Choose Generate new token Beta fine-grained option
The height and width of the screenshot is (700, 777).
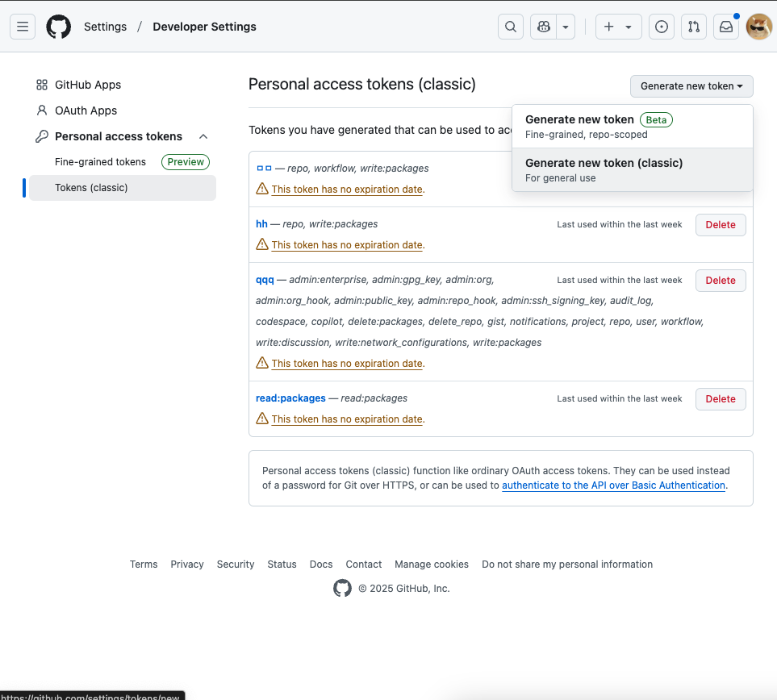point(633,127)
